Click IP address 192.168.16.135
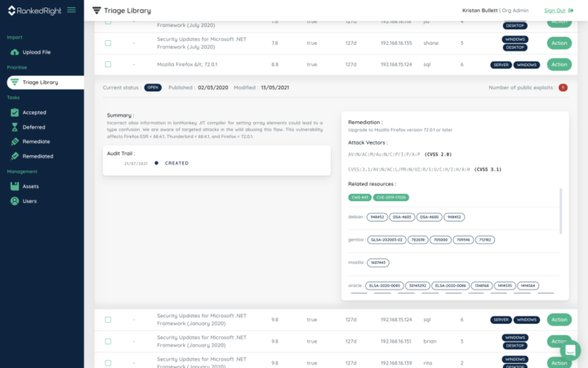 tap(396, 43)
